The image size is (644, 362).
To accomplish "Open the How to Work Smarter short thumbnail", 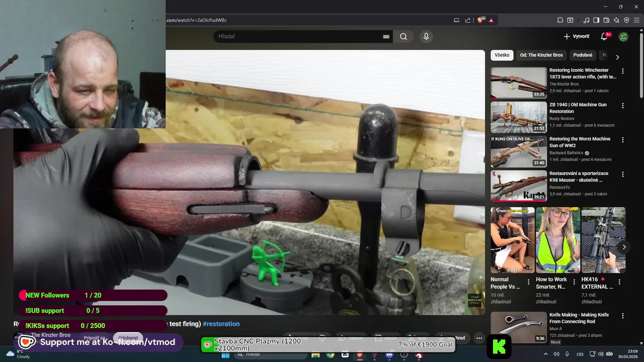I will [x=558, y=240].
